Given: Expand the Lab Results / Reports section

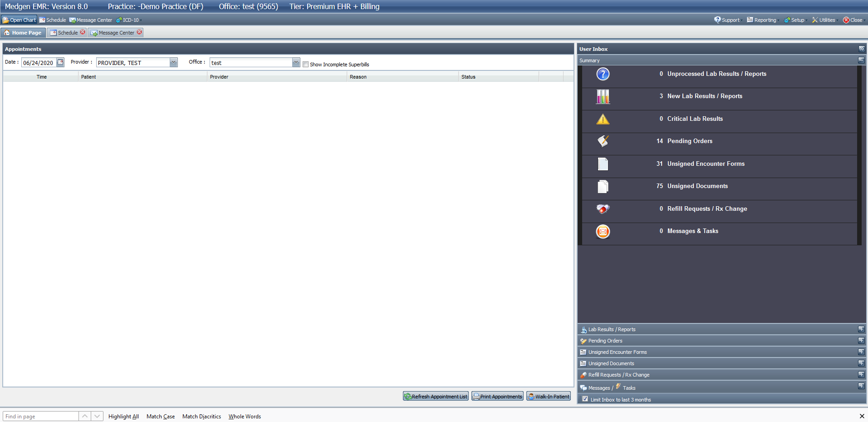Looking at the screenshot, I should 861,329.
